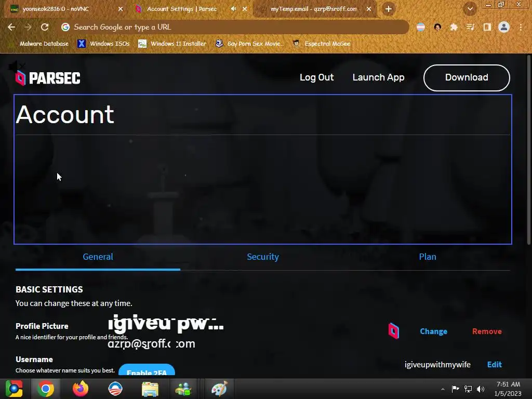Expand the tab search dropdown arrow
The height and width of the screenshot is (399, 532).
pos(470,9)
